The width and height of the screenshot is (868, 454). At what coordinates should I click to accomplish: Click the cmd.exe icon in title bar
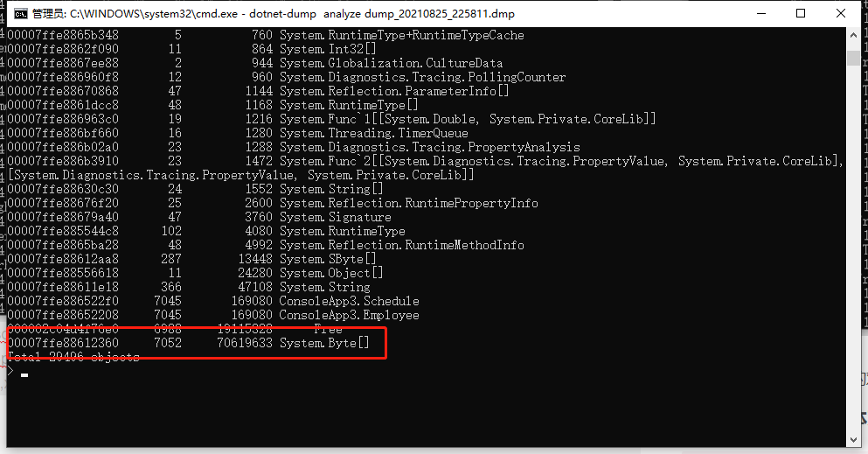pyautogui.click(x=20, y=14)
